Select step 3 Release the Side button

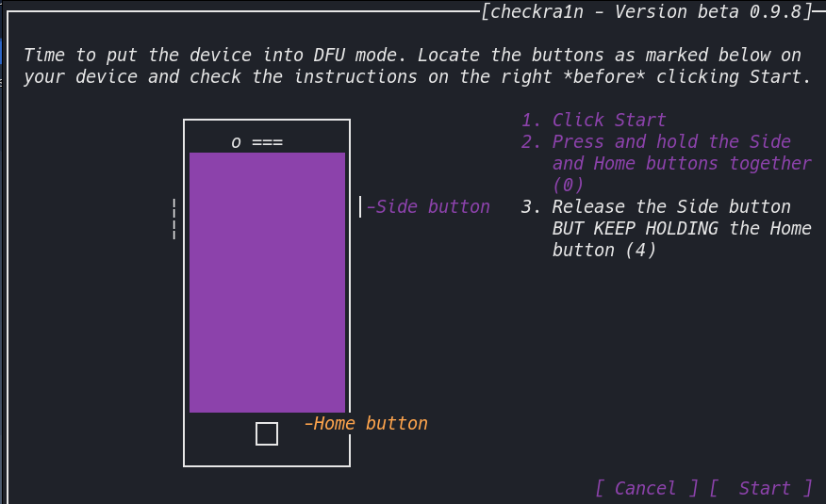(667, 228)
